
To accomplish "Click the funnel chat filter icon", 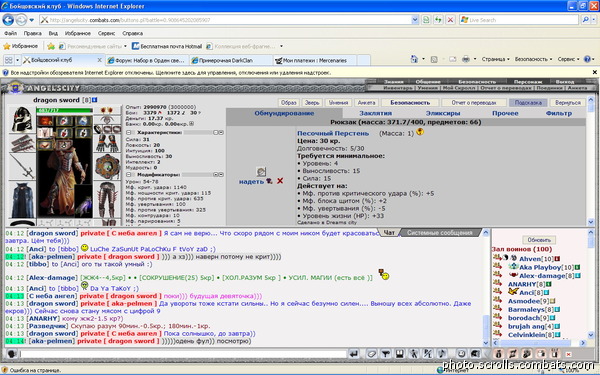I will [385, 354].
